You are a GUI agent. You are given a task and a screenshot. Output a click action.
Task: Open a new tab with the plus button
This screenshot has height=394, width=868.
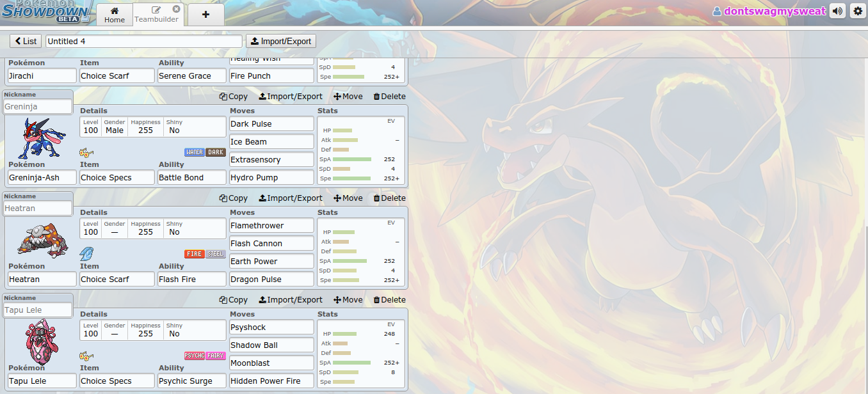coord(205,14)
